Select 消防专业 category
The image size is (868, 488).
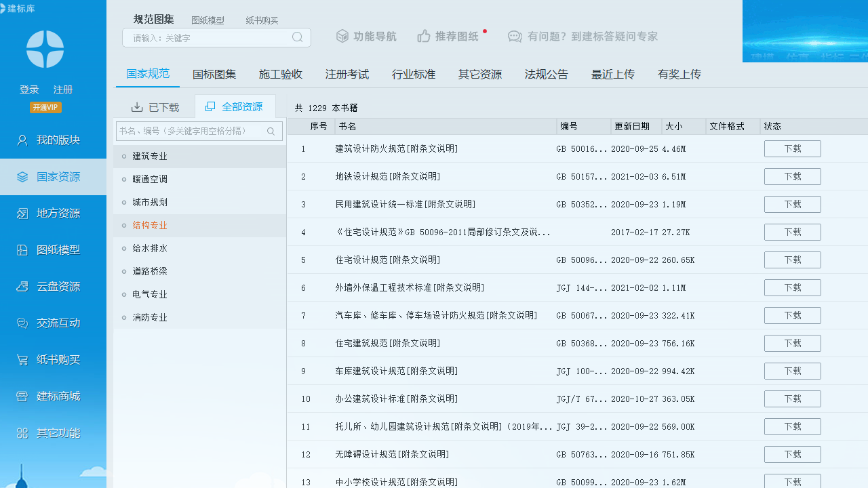click(150, 318)
